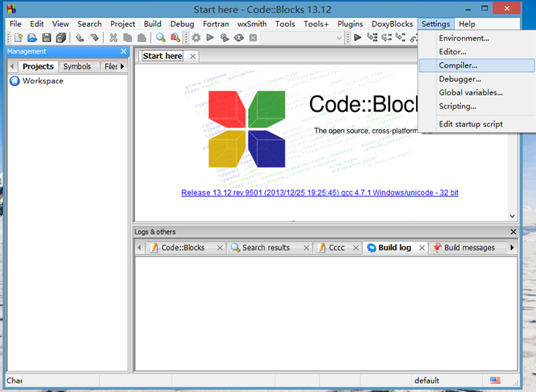Screen dimensions: 536x392
Task: Open the DoxyBlocks menu
Action: pyautogui.click(x=392, y=24)
